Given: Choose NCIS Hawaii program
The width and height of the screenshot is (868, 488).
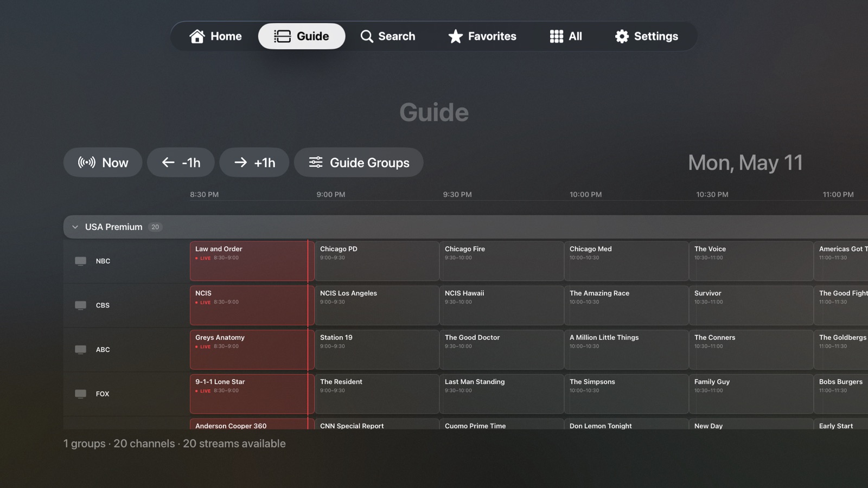Looking at the screenshot, I should click(502, 305).
